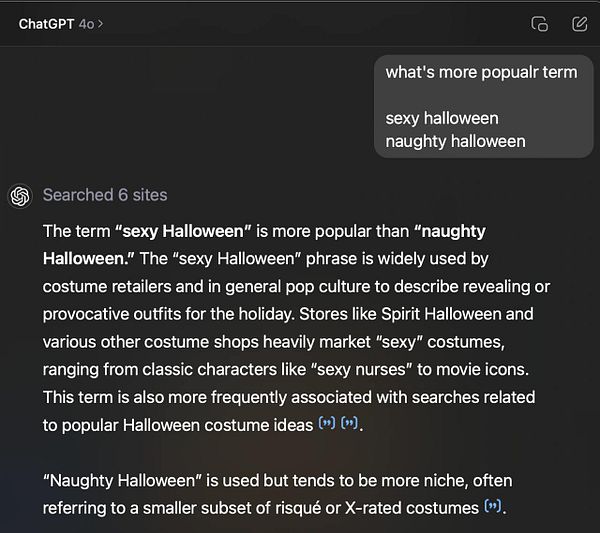This screenshot has width=600, height=533.
Task: Click the 'naughty halloween' line in prompt
Action: (455, 141)
